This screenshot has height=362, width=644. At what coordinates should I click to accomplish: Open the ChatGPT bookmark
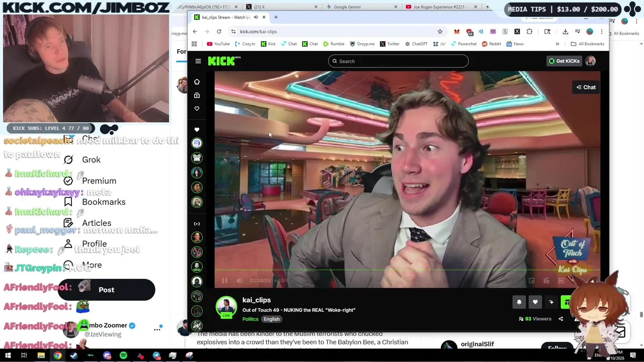[416, 44]
